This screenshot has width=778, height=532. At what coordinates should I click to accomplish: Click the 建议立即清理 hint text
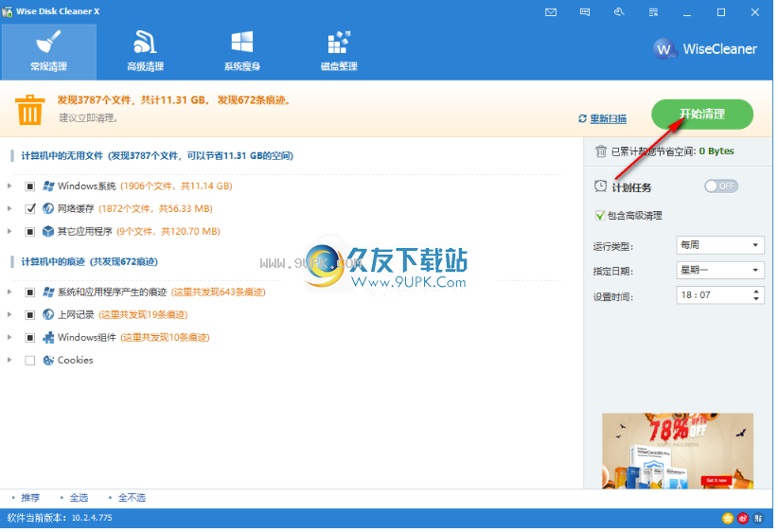88,118
